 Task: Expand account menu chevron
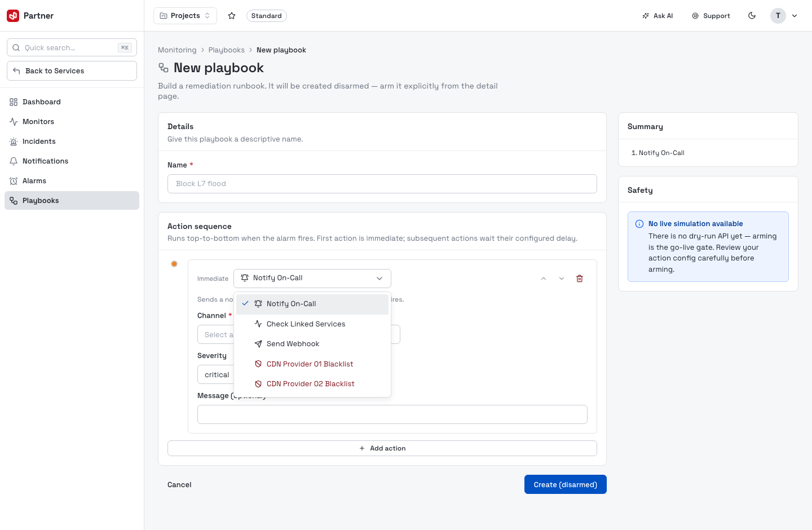click(x=795, y=16)
